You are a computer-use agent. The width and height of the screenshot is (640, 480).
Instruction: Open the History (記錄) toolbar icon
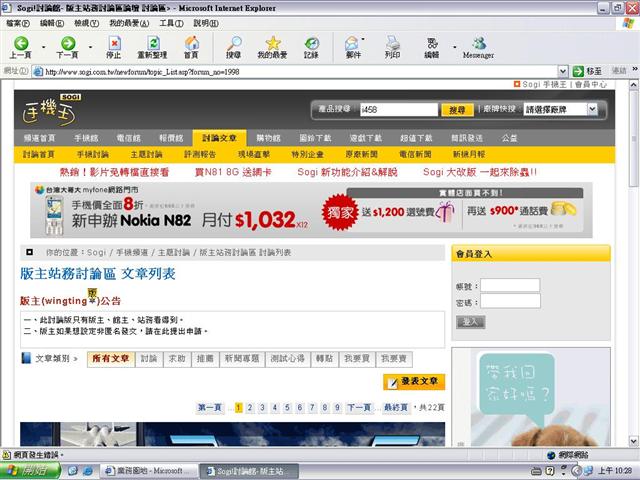tap(312, 43)
